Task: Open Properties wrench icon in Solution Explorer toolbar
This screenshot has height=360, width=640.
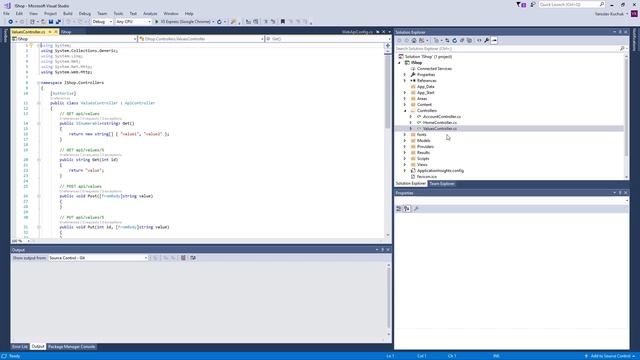Action: click(487, 40)
